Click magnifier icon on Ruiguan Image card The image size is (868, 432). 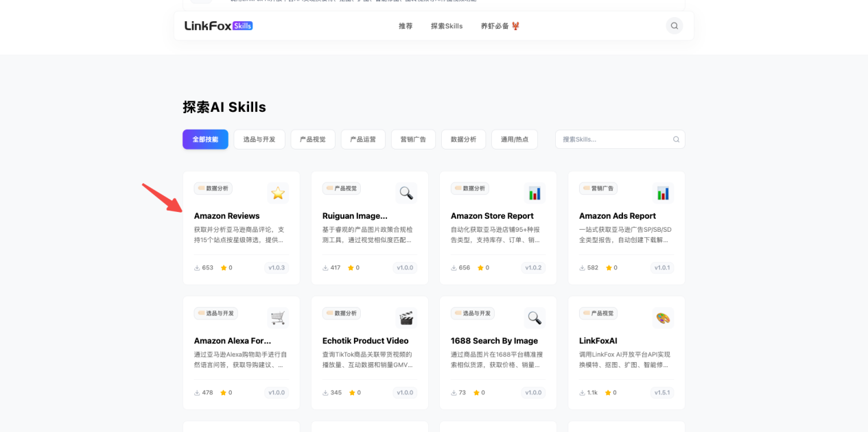coord(406,193)
